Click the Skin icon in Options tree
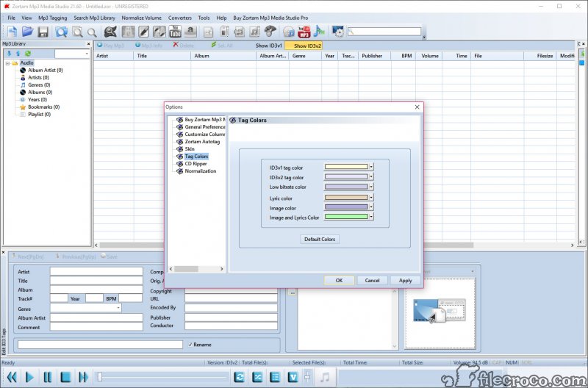588x388 pixels. [x=179, y=149]
